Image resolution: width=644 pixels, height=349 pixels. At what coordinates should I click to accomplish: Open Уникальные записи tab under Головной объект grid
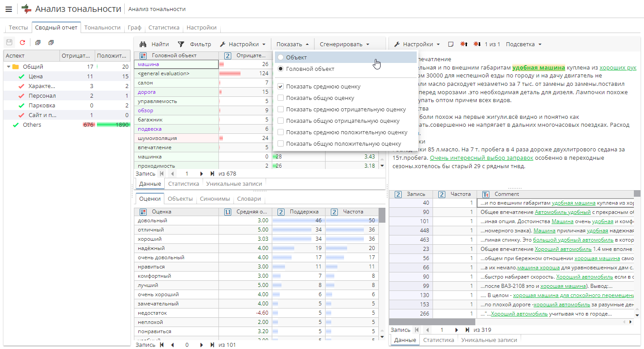[234, 184]
